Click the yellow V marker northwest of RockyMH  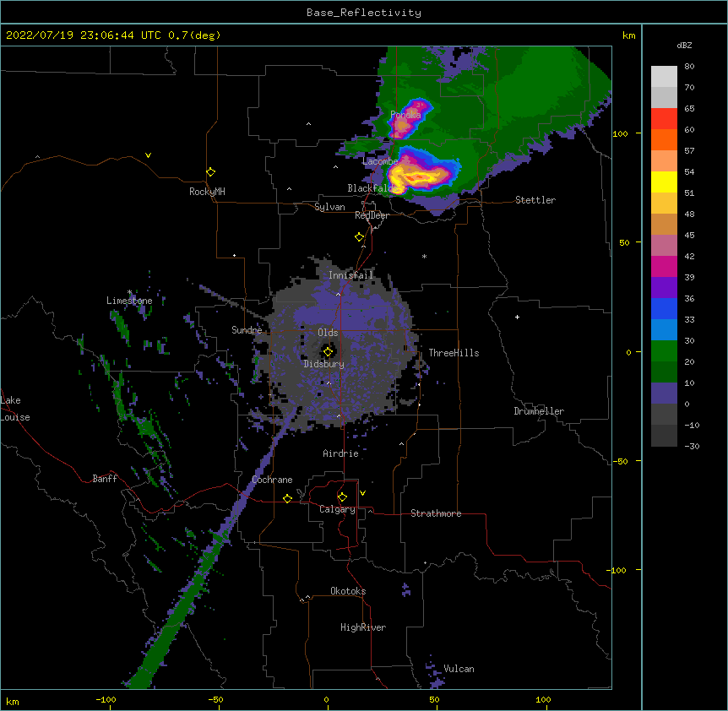[148, 155]
